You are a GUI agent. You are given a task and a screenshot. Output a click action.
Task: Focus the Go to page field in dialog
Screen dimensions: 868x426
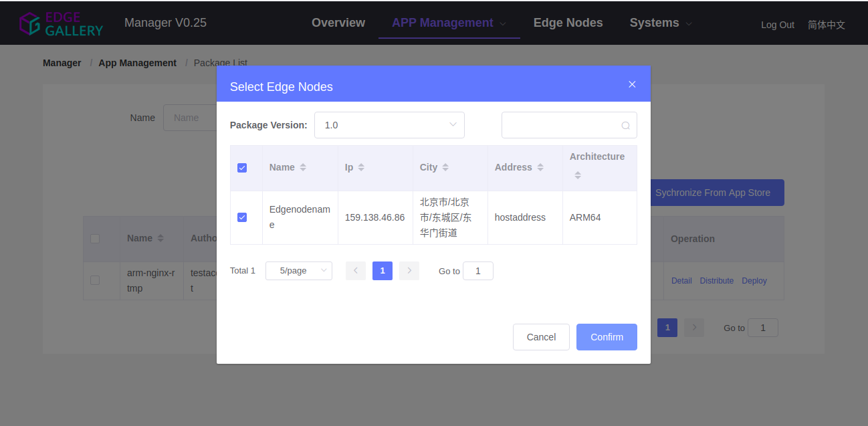(x=478, y=271)
